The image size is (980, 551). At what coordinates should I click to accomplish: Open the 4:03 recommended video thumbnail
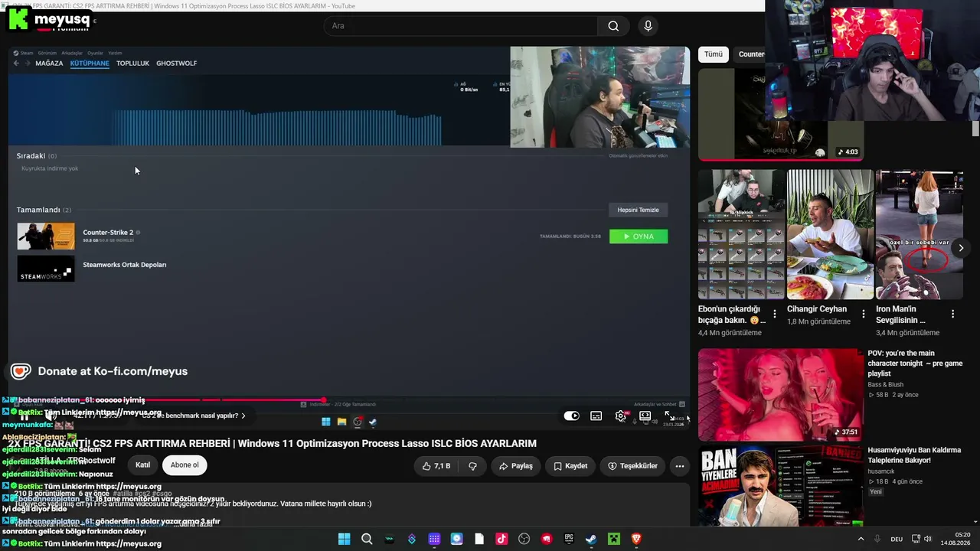click(781, 114)
